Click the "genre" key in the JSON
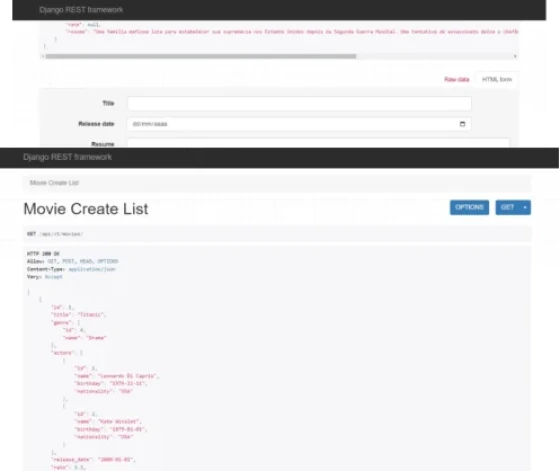This screenshot has height=471, width=559. pyautogui.click(x=61, y=323)
